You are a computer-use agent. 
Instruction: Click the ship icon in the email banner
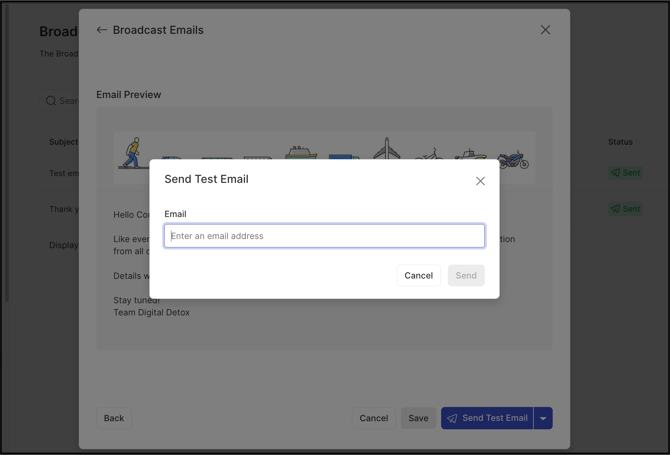(300, 153)
